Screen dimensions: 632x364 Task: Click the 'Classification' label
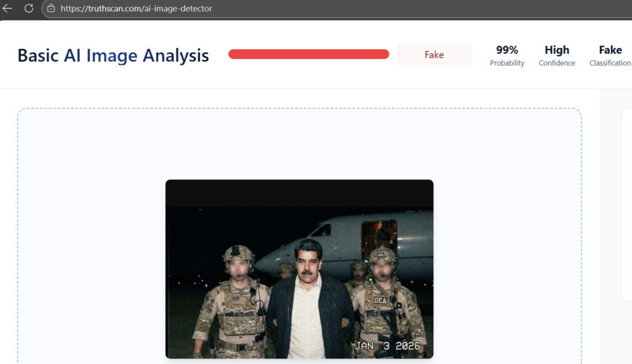(610, 63)
